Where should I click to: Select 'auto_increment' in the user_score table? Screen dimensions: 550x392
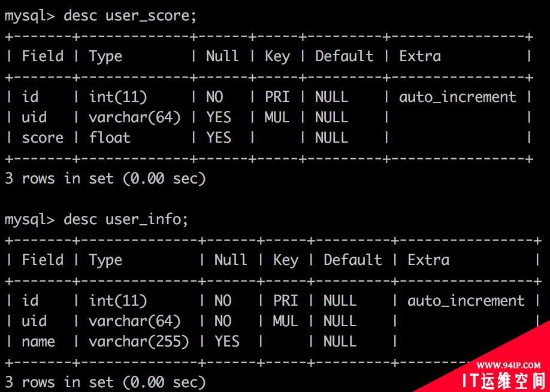pyautogui.click(x=457, y=97)
